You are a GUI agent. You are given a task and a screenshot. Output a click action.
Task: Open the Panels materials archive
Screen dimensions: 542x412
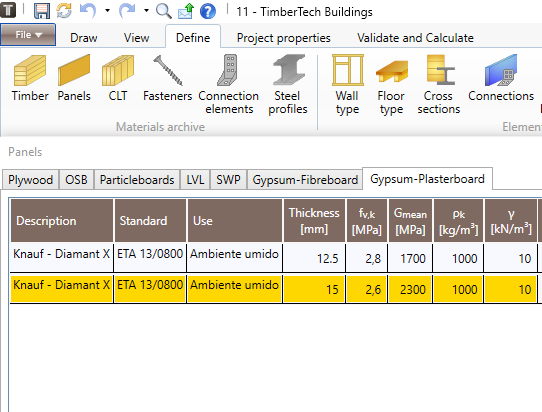point(74,78)
